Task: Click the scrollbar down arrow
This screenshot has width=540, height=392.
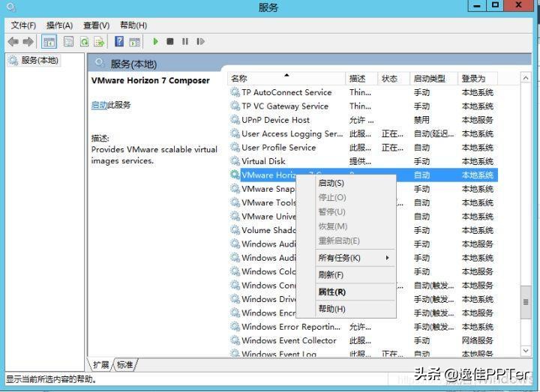Action: pos(526,351)
